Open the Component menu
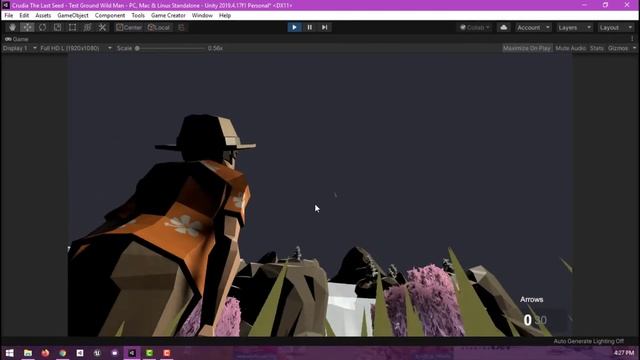 tap(110, 16)
